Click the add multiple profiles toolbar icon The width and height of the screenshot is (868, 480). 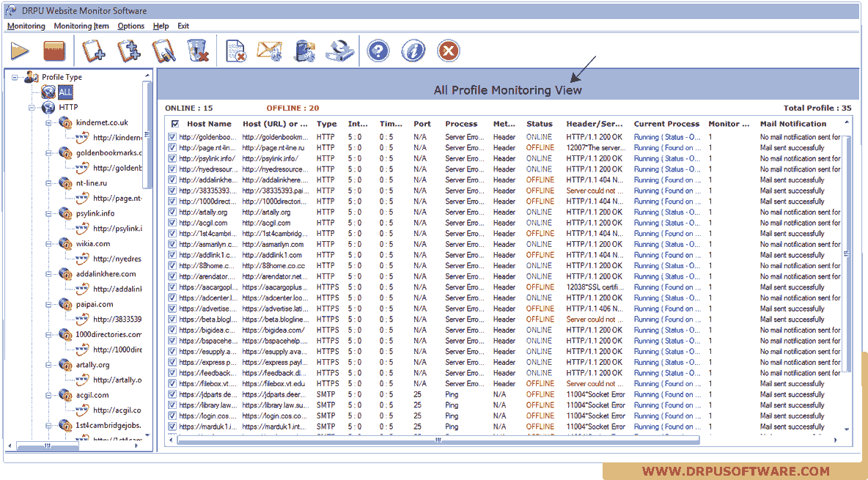129,51
